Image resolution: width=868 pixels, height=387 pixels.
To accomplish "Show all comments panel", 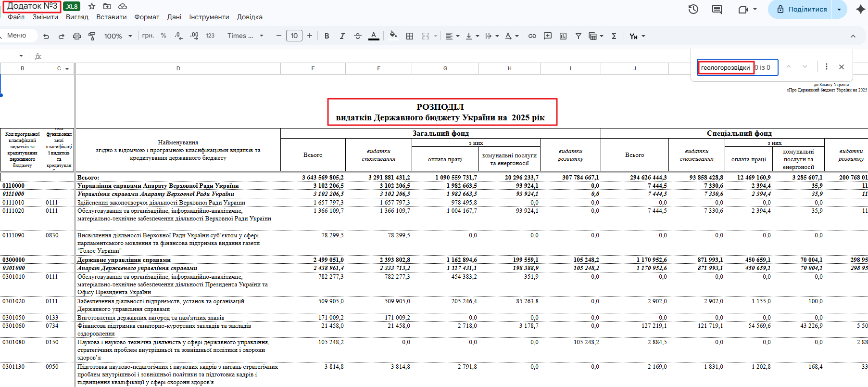I will 717,9.
